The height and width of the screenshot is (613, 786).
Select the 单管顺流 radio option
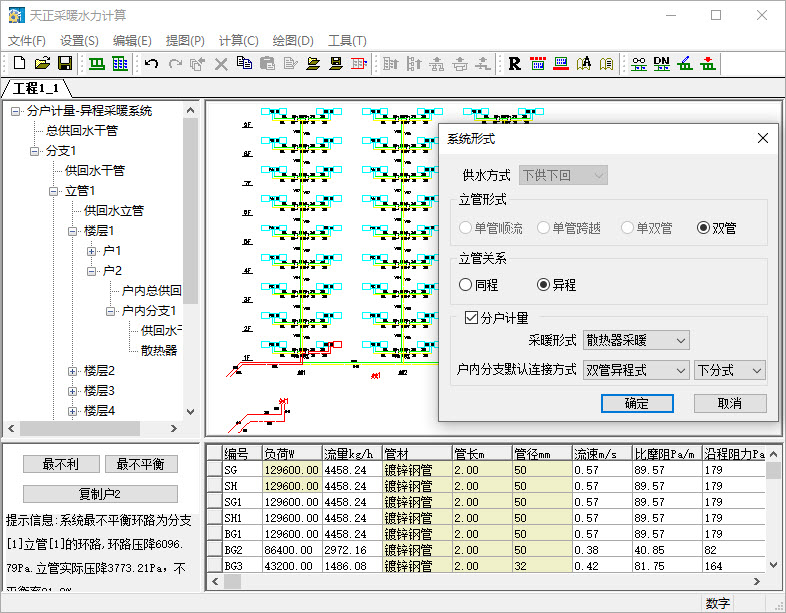pyautogui.click(x=465, y=228)
